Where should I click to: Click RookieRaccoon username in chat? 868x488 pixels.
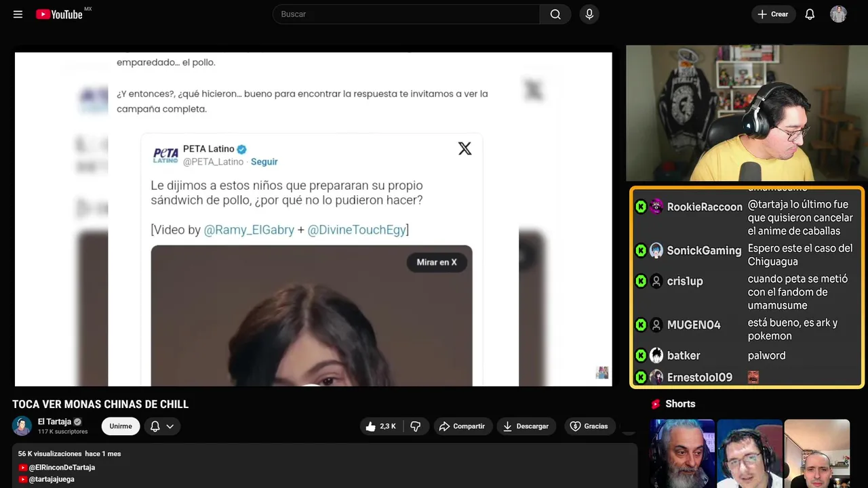[705, 207]
